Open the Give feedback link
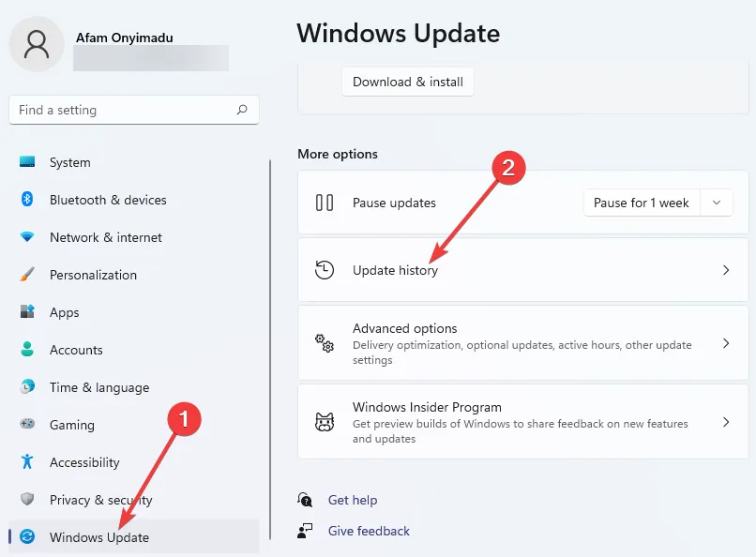The image size is (756, 557). click(x=369, y=531)
